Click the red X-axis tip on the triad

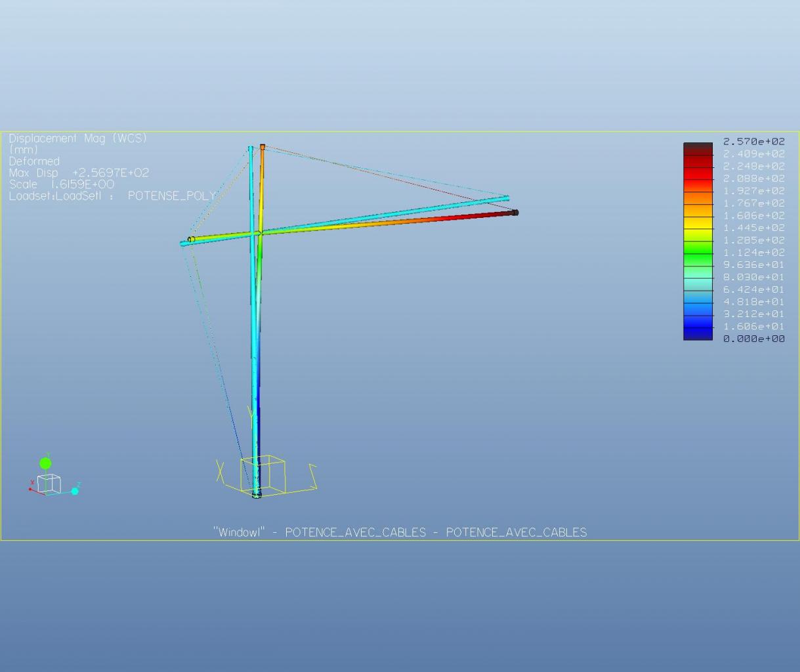[x=30, y=489]
